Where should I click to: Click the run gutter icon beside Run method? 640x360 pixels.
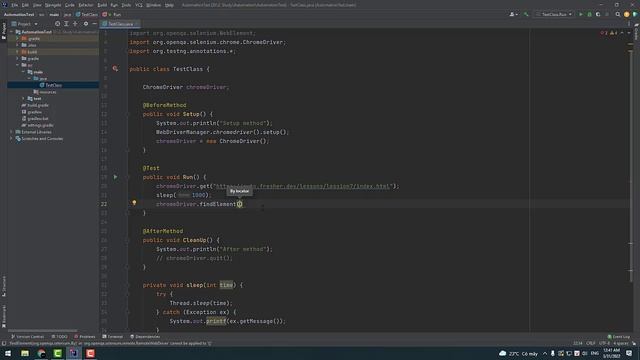(x=116, y=177)
